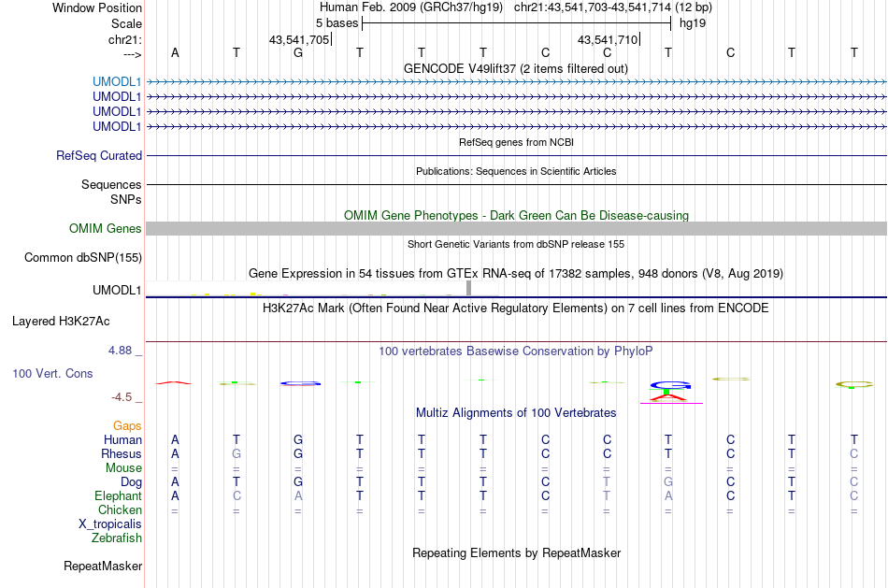
Task: Select the Scale label on the left
Action: (x=126, y=23)
